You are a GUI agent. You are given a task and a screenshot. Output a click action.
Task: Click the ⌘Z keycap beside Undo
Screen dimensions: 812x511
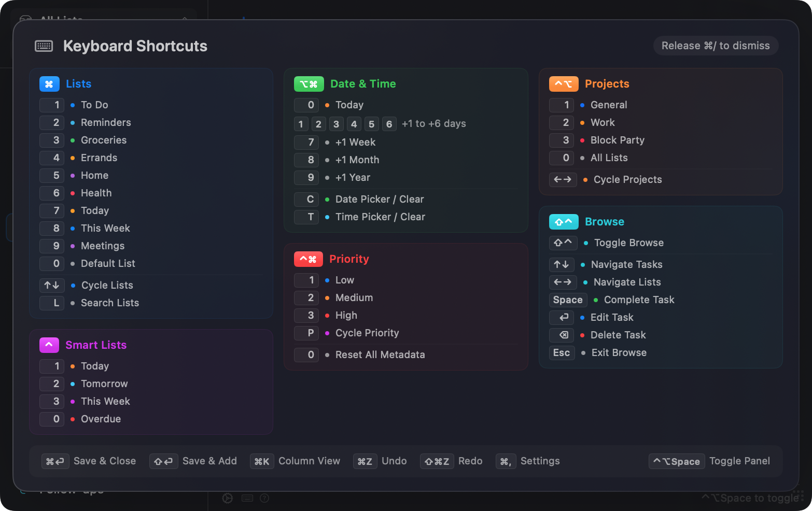click(x=365, y=461)
